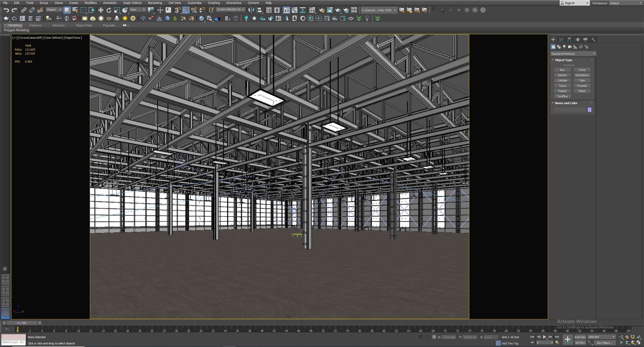Toggle 3D Snaps icon
This screenshot has height=347, width=644.
coord(178,10)
